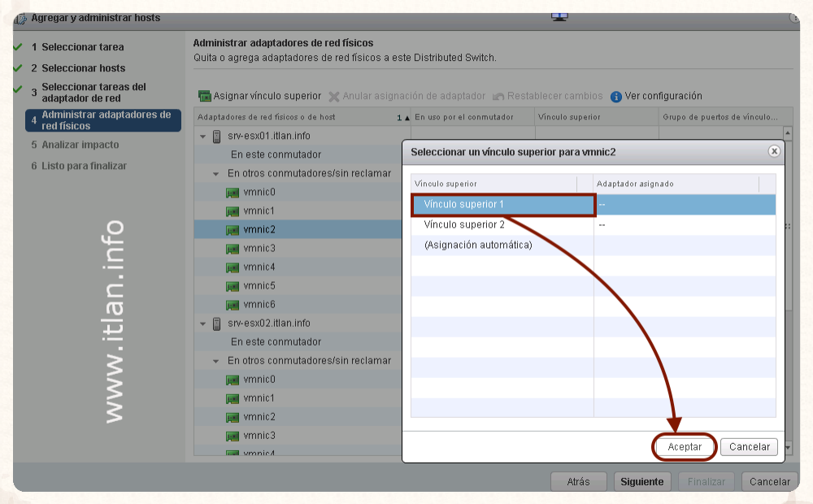Select the (Asignación automática) option
Screen dimensions: 813x504
(478, 245)
